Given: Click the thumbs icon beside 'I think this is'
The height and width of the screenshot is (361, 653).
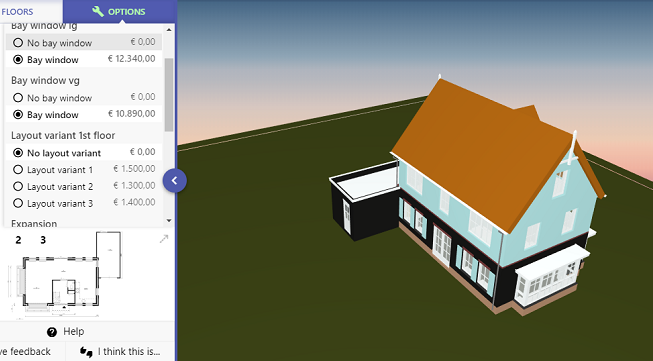Looking at the screenshot, I should 86,352.
